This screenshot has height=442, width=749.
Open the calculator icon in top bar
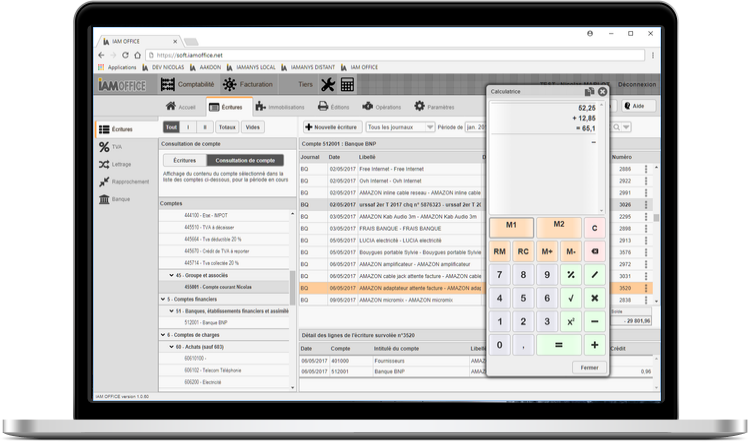[347, 84]
